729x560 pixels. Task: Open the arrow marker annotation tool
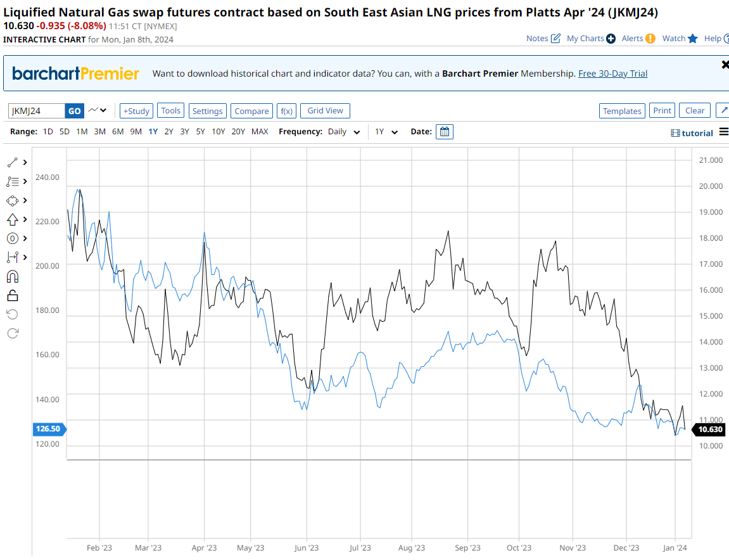[x=13, y=219]
